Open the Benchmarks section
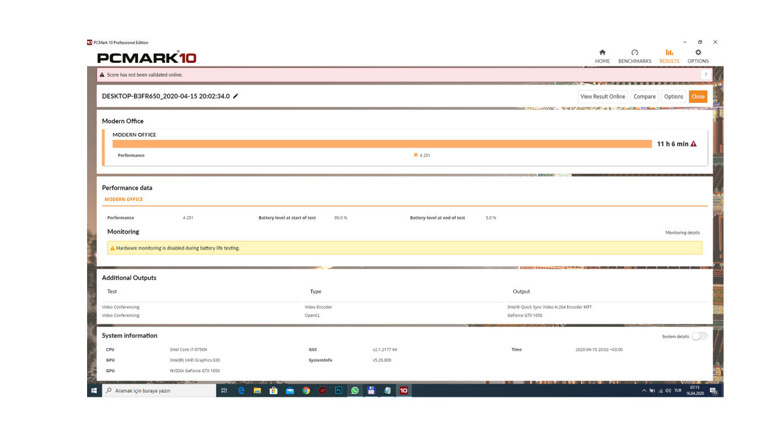 click(x=634, y=56)
